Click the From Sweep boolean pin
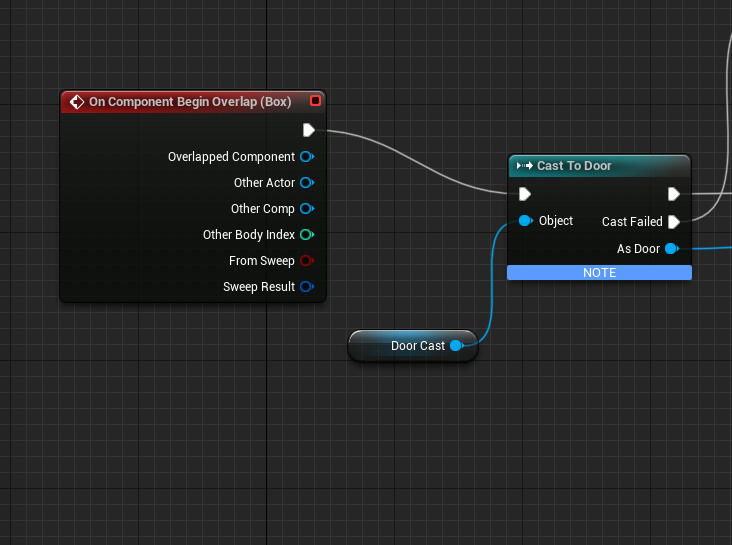732x545 pixels. click(x=306, y=261)
